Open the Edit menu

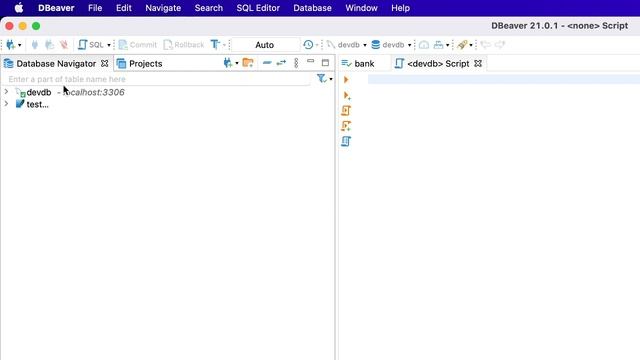(124, 8)
